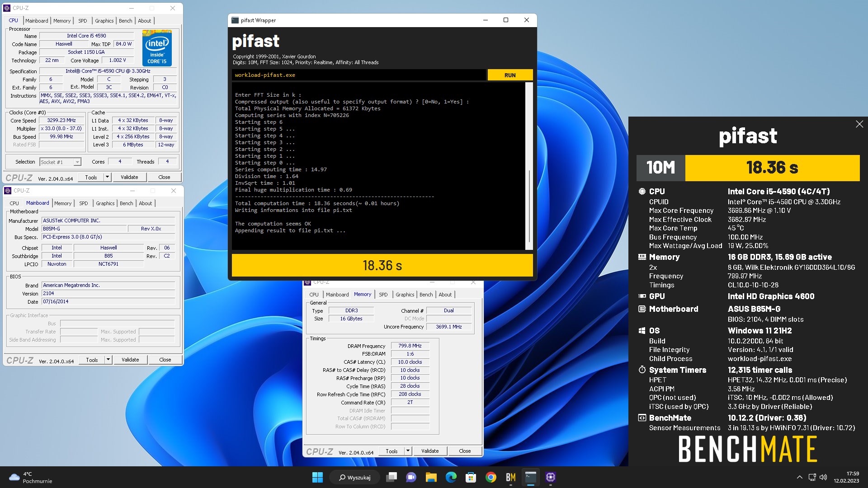This screenshot has width=868, height=488.
Task: Expand Tools dropdown arrow in Memory window
Action: pyautogui.click(x=408, y=451)
